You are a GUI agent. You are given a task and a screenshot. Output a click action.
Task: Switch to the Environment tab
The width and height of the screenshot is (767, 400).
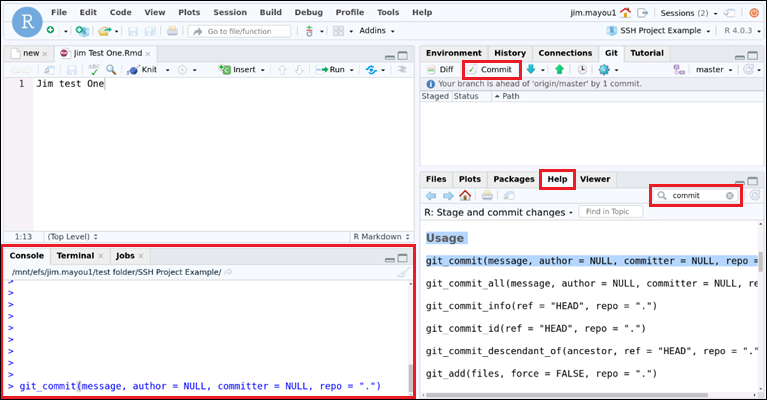[x=453, y=53]
